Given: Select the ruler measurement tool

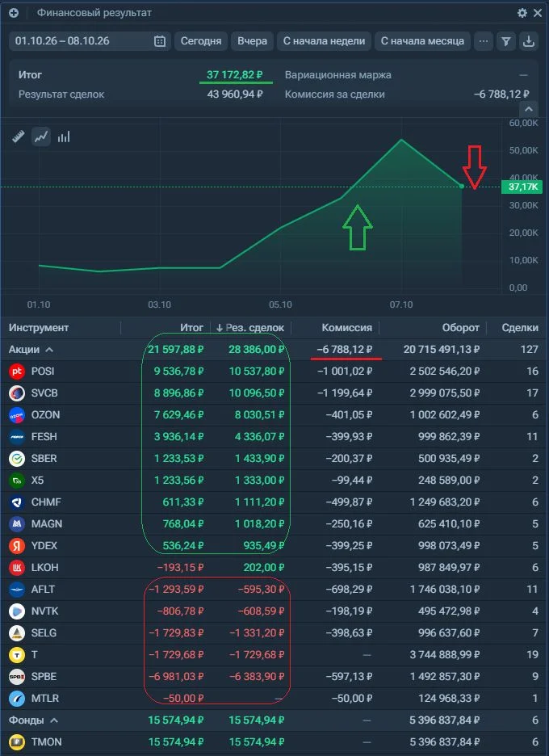Looking at the screenshot, I should click(19, 137).
